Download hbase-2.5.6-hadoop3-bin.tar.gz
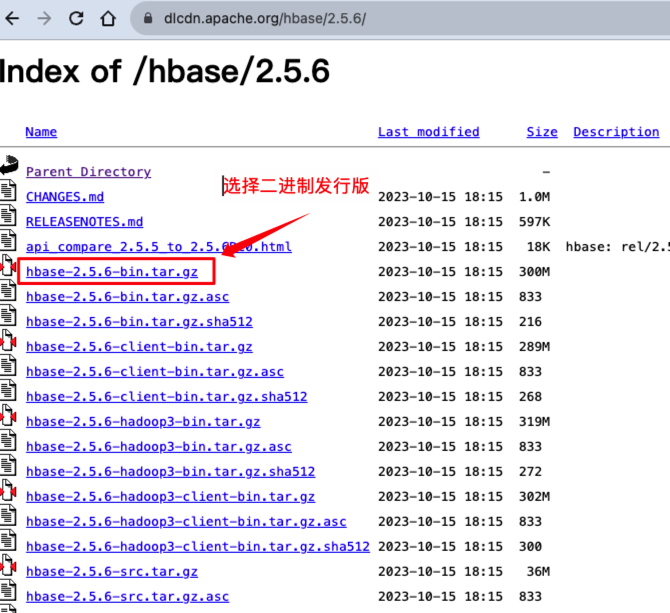The width and height of the screenshot is (670, 613). click(x=143, y=422)
